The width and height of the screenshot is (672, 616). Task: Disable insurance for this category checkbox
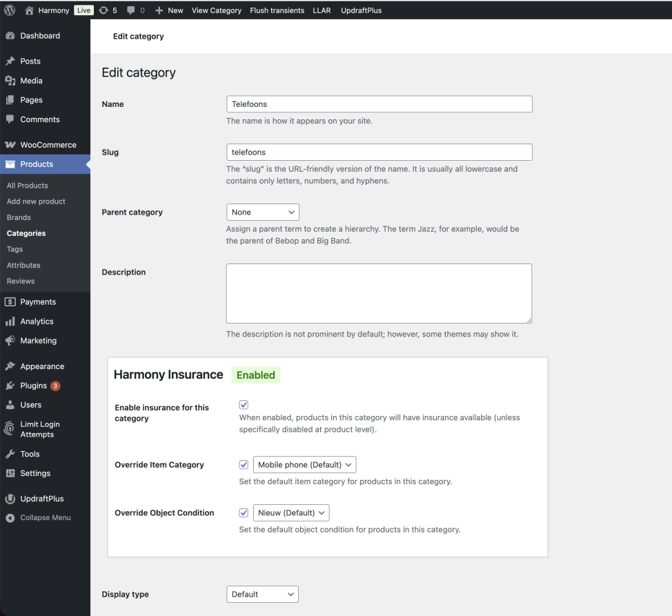tap(244, 405)
